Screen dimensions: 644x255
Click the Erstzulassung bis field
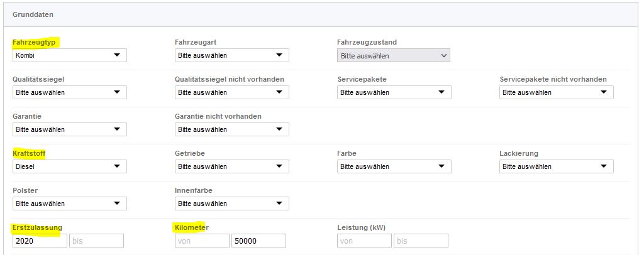tap(96, 241)
